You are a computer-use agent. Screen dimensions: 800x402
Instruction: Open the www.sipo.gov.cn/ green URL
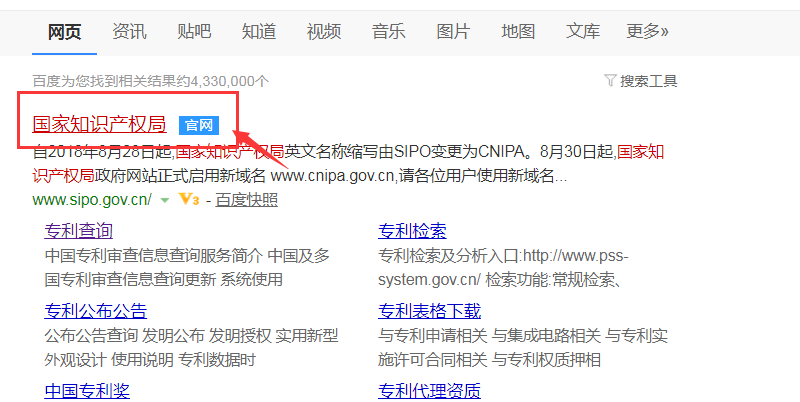coord(92,199)
